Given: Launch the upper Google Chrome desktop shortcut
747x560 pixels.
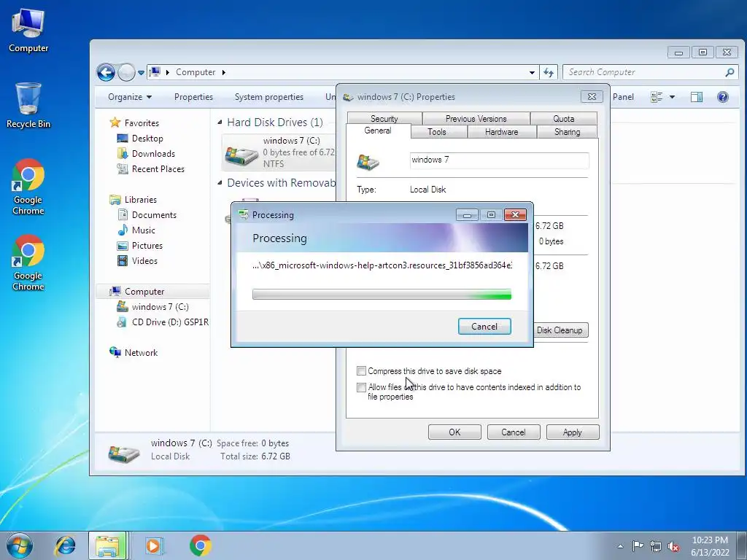Looking at the screenshot, I should pyautogui.click(x=28, y=187).
